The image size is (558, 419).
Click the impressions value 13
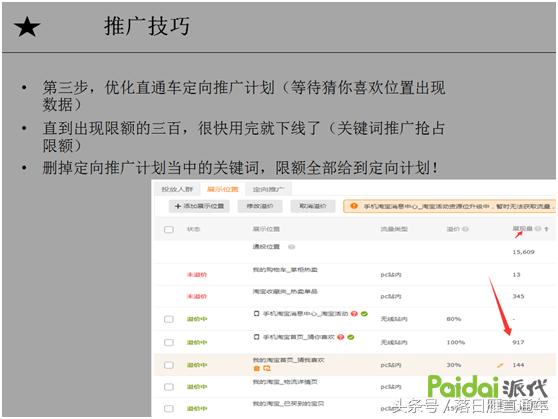pyautogui.click(x=516, y=274)
